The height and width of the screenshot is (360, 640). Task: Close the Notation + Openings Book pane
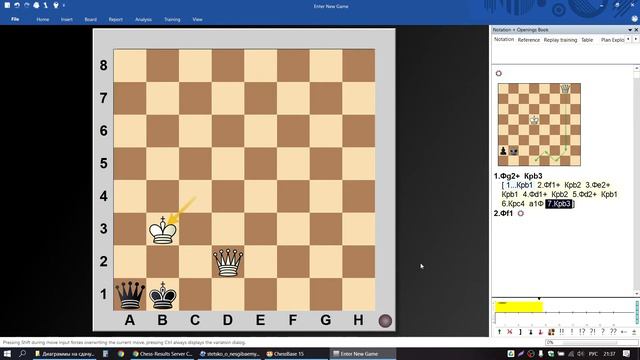pos(636,30)
